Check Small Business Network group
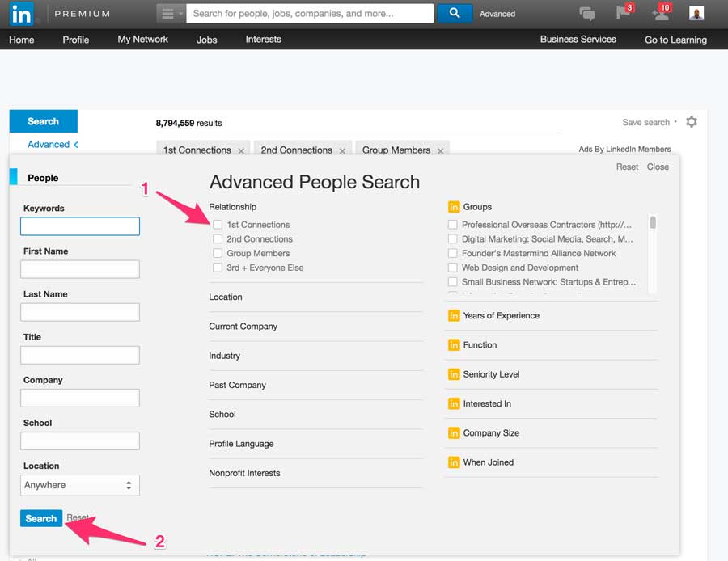 452,282
